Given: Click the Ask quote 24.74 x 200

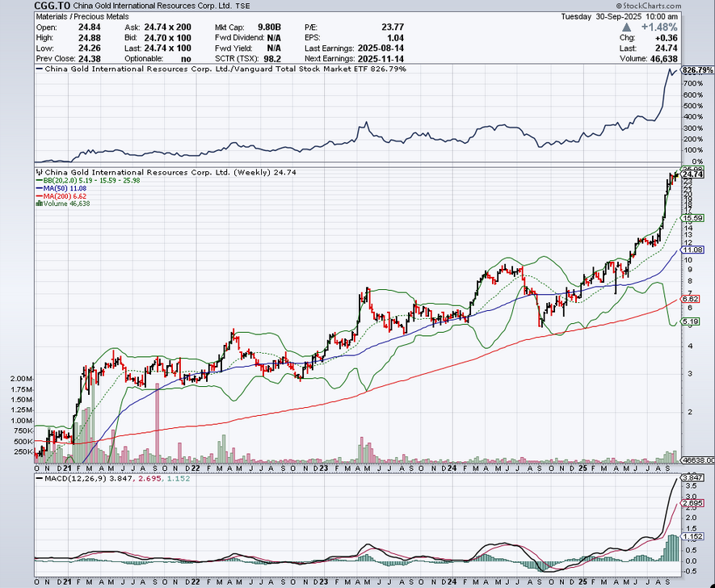Looking at the screenshot, I should click(x=167, y=27).
